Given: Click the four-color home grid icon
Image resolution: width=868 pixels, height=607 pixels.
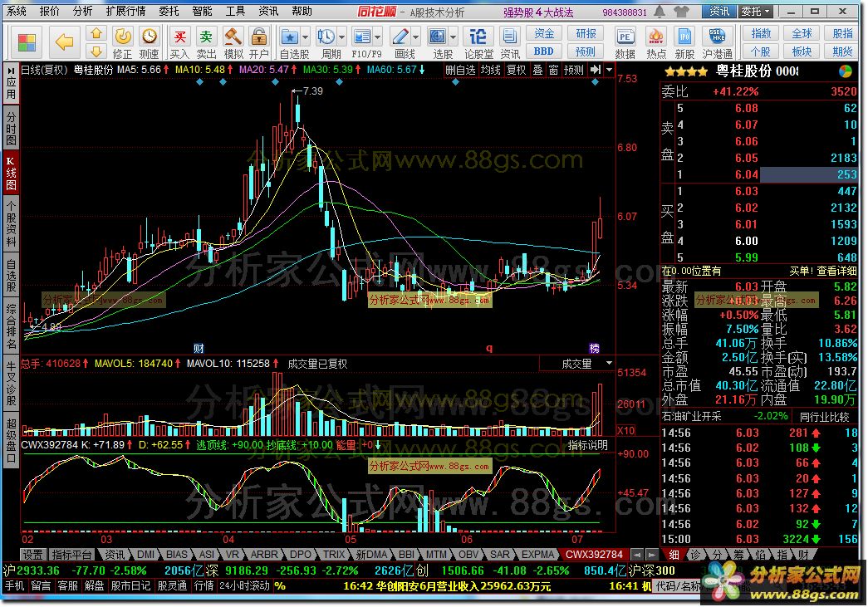Looking at the screenshot, I should [27, 42].
